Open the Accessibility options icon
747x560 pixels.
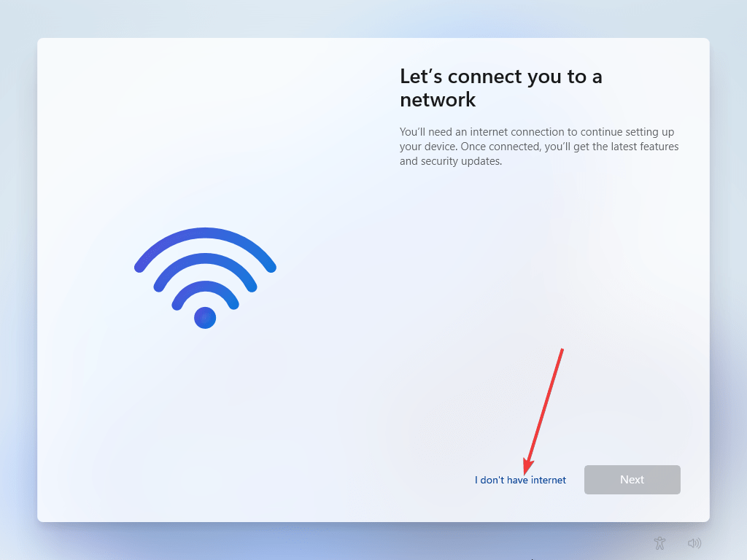tap(659, 542)
